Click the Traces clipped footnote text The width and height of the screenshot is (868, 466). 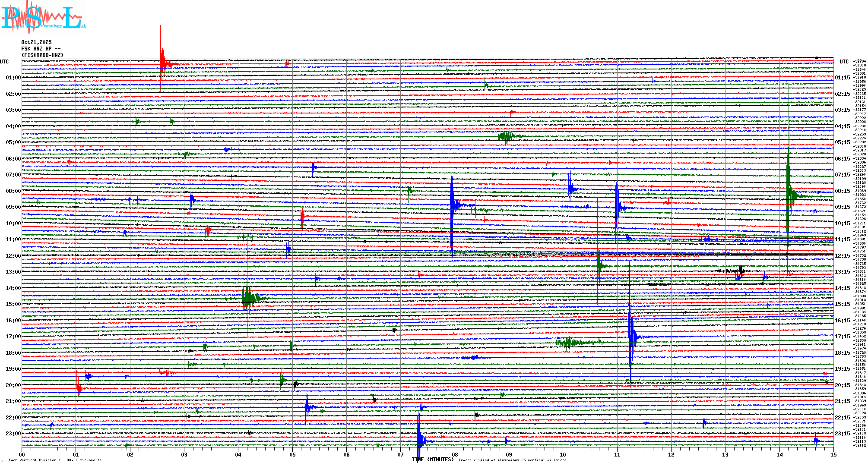point(512,460)
